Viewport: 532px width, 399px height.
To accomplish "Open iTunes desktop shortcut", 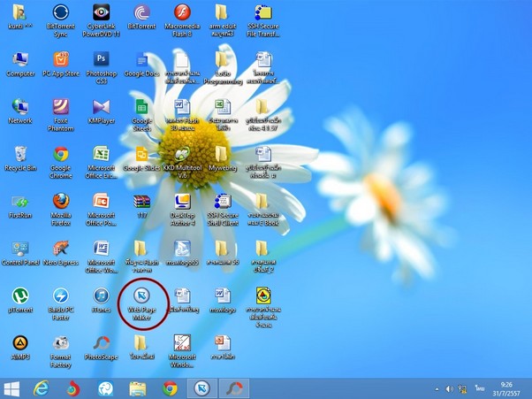I will (101, 301).
